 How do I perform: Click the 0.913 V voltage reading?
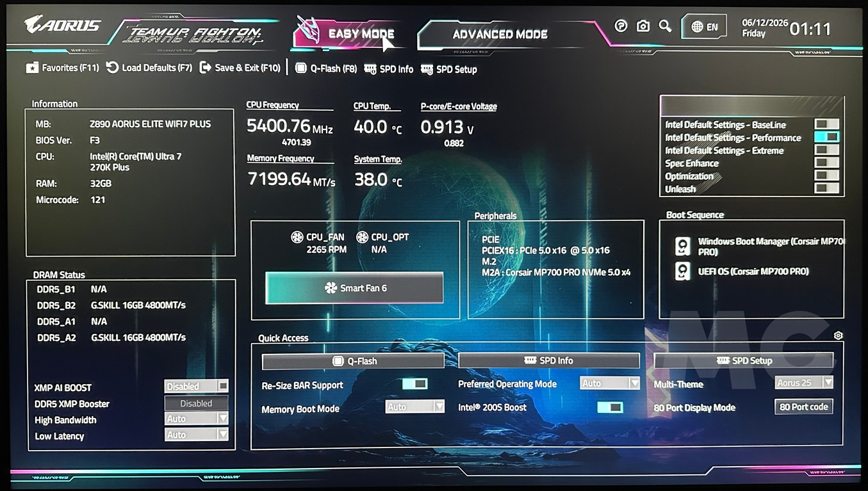(x=447, y=127)
